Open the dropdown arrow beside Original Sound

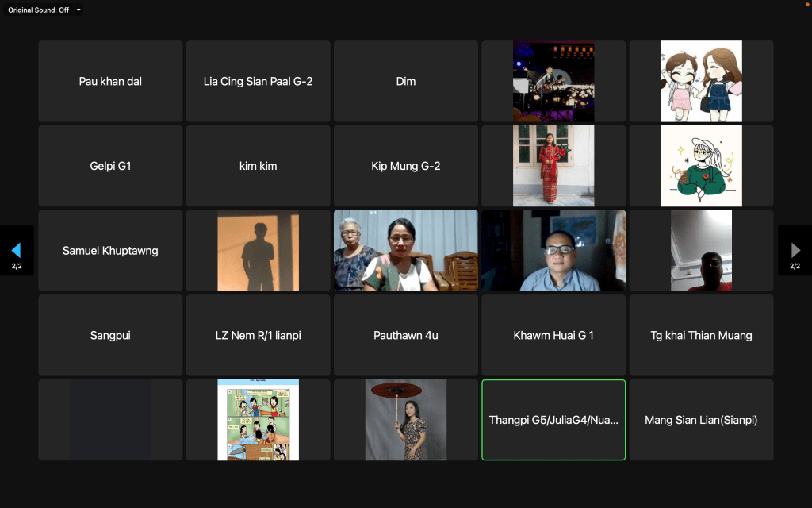click(x=79, y=10)
